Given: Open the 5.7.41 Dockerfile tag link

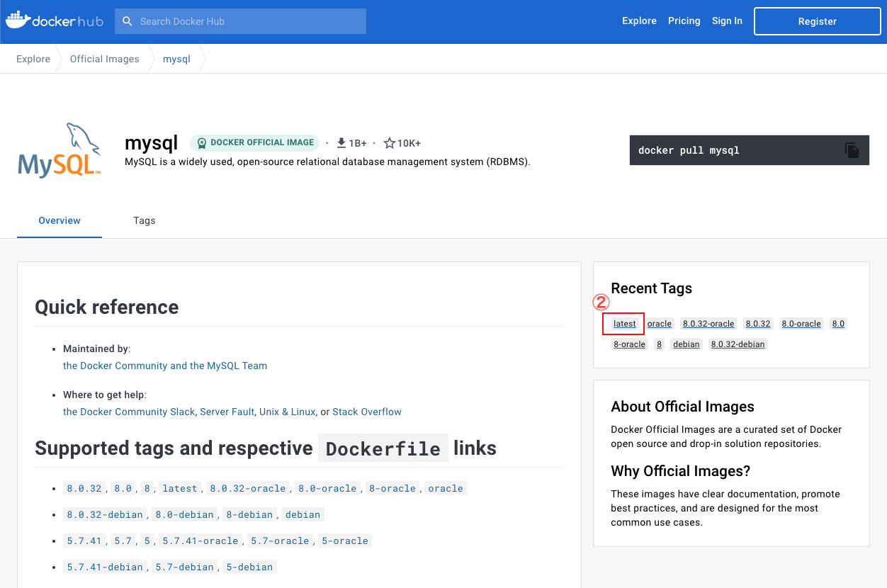Looking at the screenshot, I should point(84,541).
